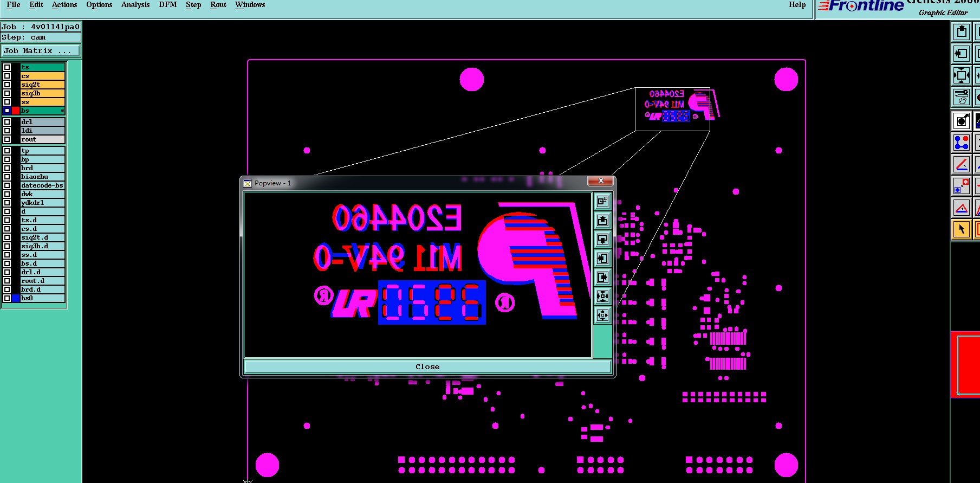980x483 pixels.
Task: Open the Rout menu
Action: (x=218, y=5)
